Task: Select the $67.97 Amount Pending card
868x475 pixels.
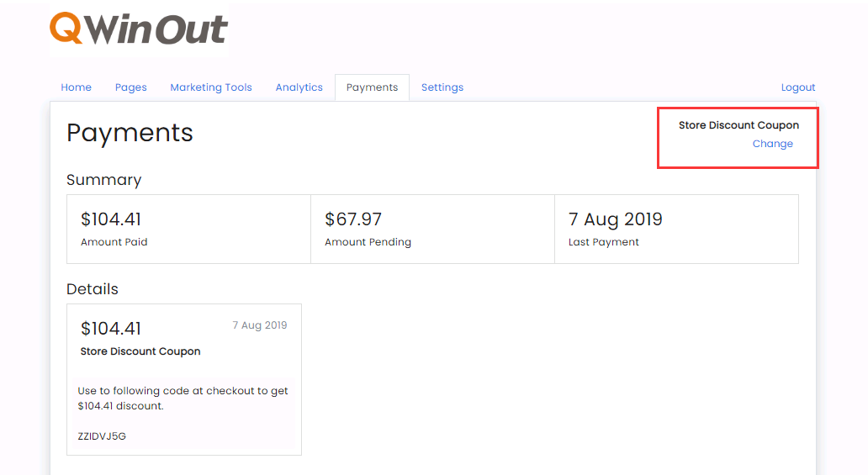Action: [x=432, y=229]
